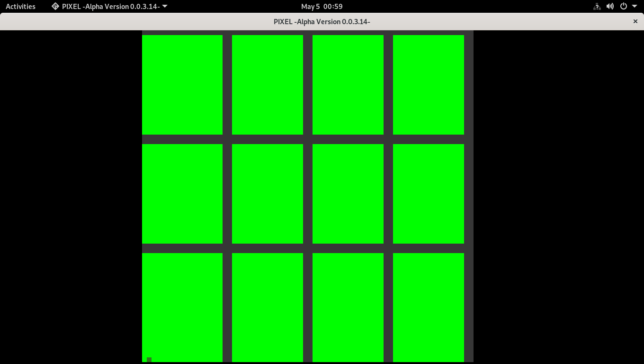Select the bottom row third green tile
This screenshot has width=644, height=364.
click(348, 308)
